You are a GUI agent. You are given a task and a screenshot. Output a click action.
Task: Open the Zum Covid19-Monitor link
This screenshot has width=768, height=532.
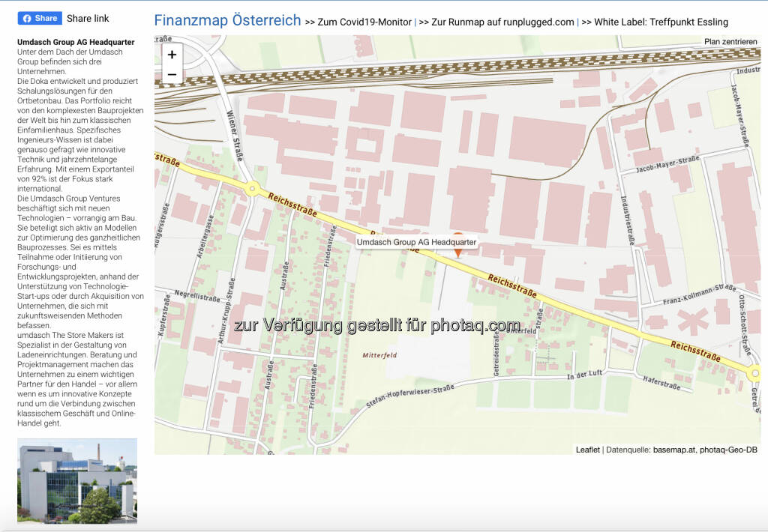click(x=364, y=22)
